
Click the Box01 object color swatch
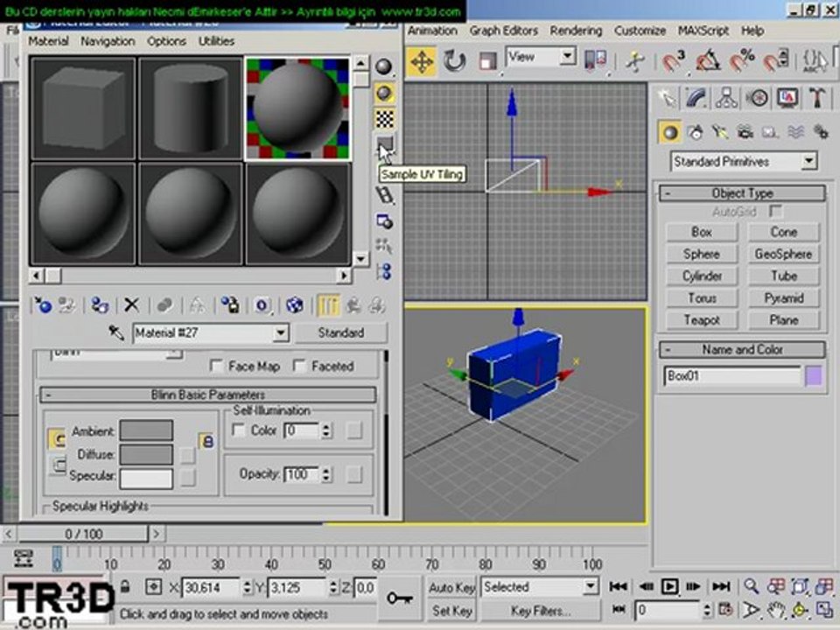(814, 376)
